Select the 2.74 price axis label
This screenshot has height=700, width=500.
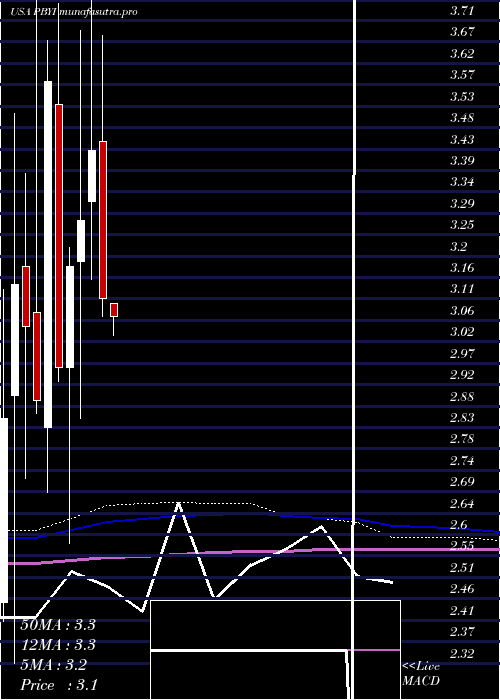pos(462,460)
